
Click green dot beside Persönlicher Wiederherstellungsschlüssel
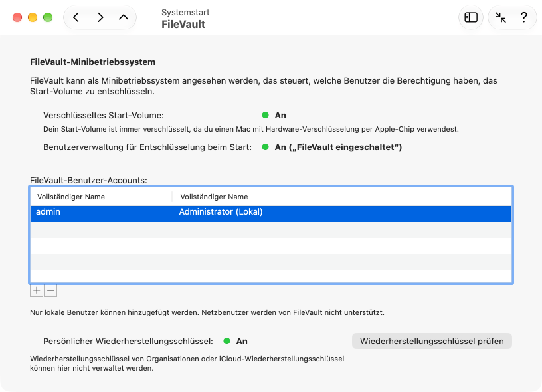(x=226, y=341)
